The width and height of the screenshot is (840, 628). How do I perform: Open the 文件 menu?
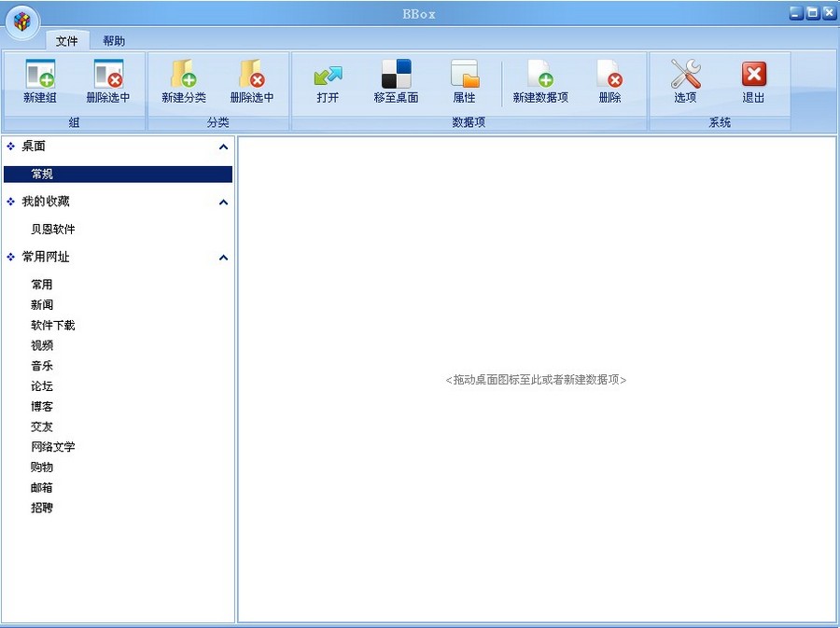(x=66, y=40)
